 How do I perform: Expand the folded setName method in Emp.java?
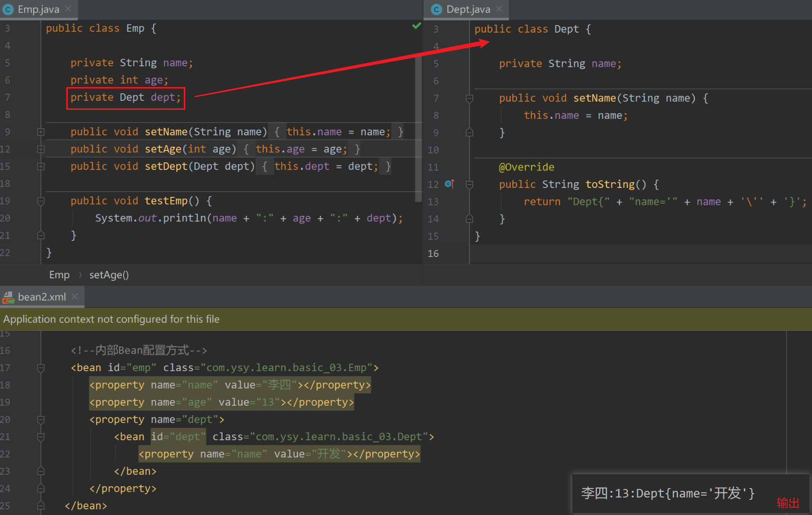tap(41, 132)
